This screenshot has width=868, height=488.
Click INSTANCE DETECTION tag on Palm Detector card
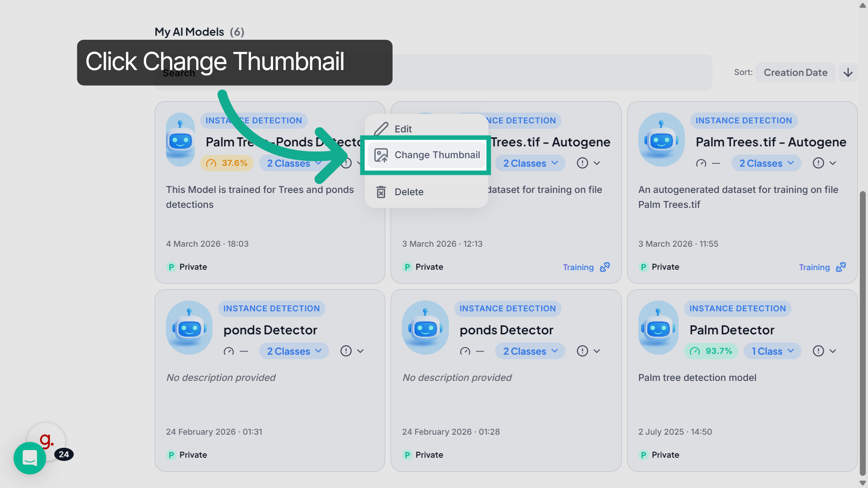[x=737, y=309]
